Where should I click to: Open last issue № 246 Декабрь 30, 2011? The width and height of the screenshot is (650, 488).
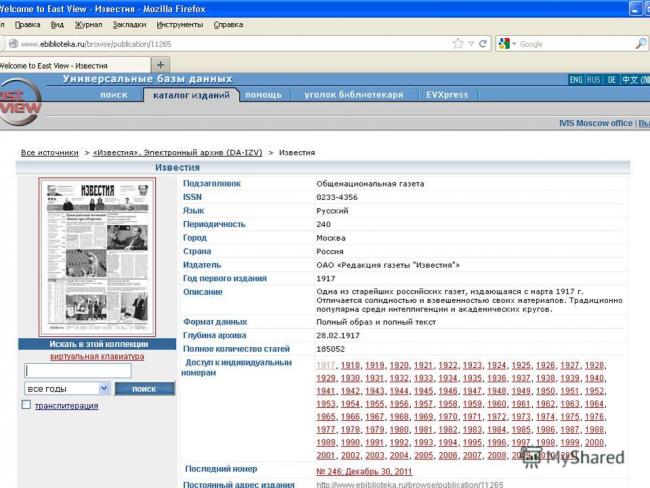364,471
